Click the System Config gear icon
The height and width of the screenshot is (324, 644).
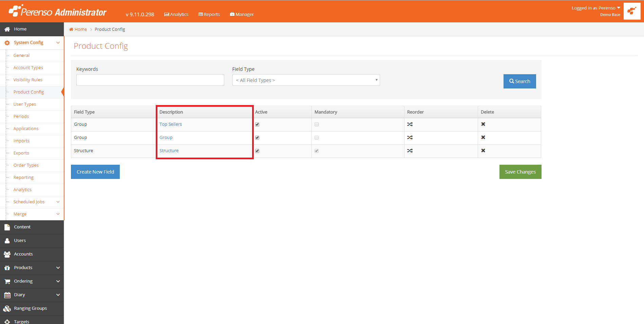(7, 43)
